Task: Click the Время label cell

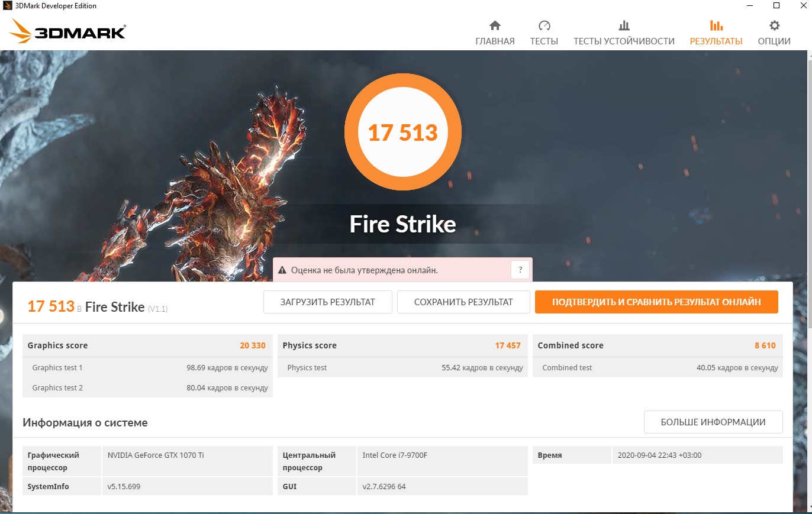Action: pyautogui.click(x=572, y=455)
